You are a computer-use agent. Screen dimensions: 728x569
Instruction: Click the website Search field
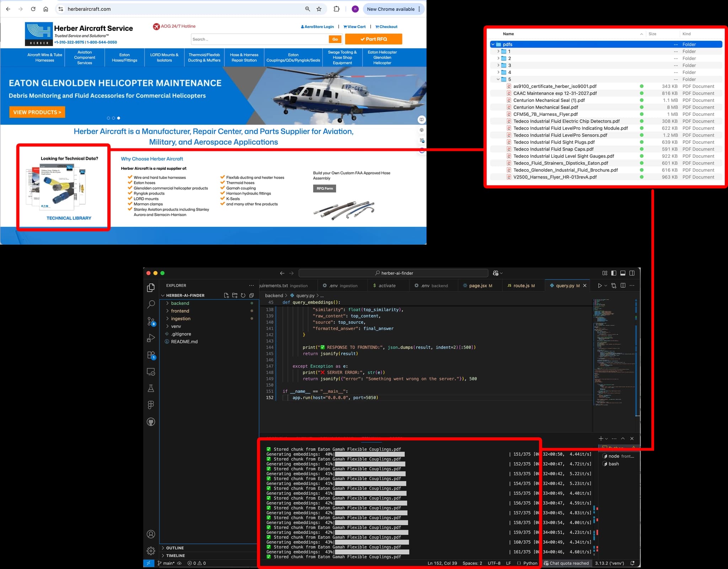coord(259,39)
